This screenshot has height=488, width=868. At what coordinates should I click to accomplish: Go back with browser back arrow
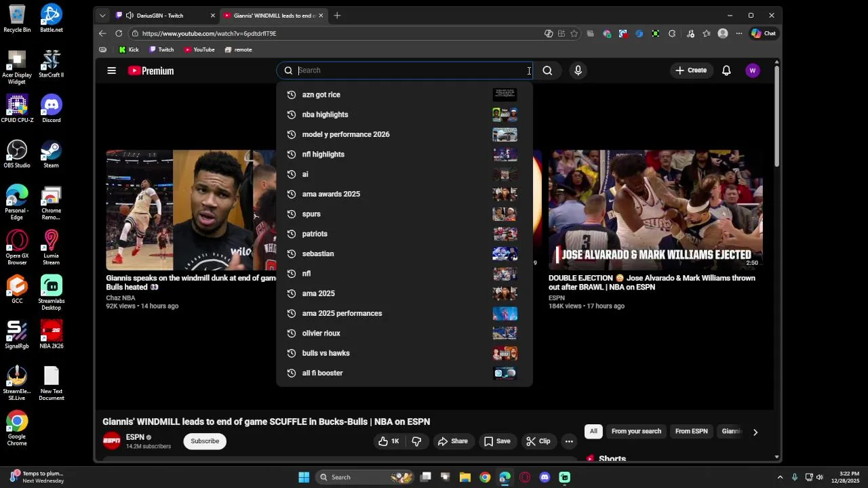pos(102,33)
